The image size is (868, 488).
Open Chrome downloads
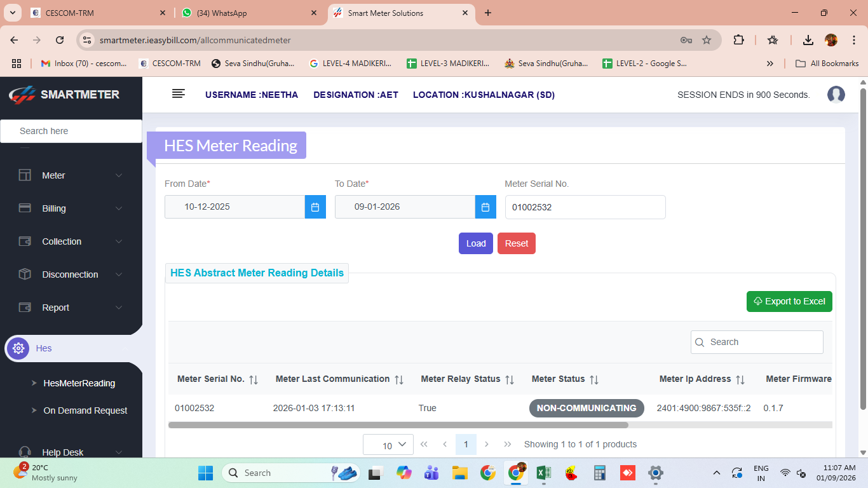click(808, 40)
